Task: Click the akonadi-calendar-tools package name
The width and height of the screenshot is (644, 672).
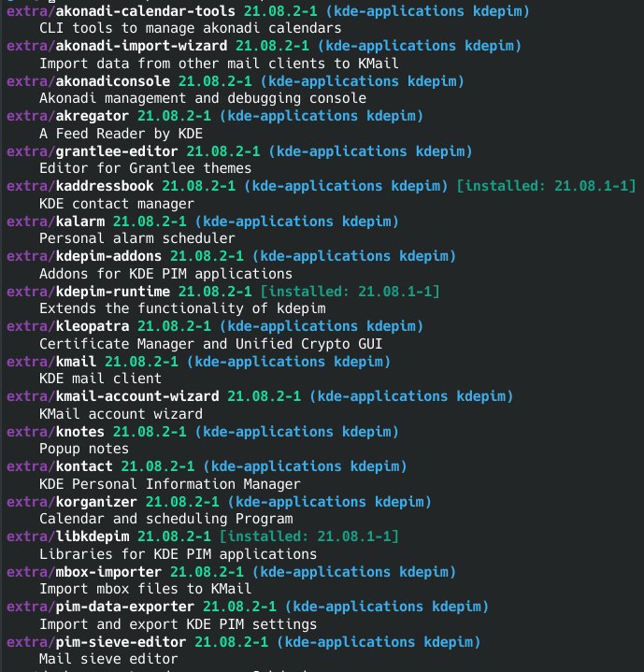Action: pos(145,11)
